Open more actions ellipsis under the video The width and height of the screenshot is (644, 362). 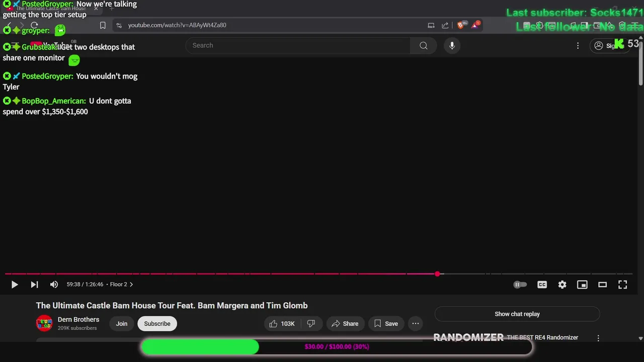pyautogui.click(x=416, y=324)
